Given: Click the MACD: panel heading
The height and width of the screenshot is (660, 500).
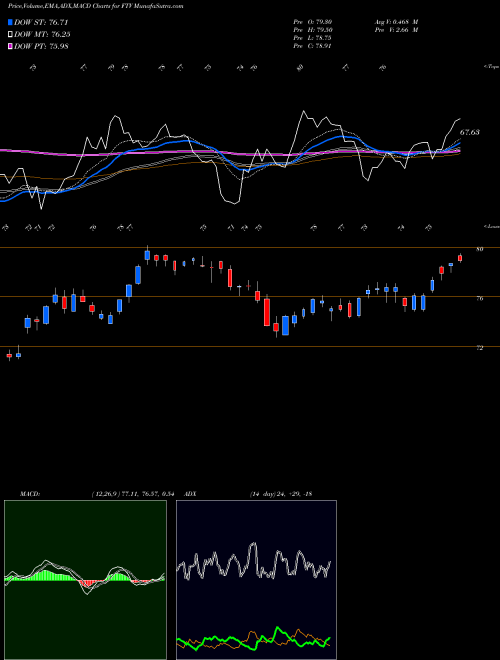Looking at the screenshot, I should (29, 494).
